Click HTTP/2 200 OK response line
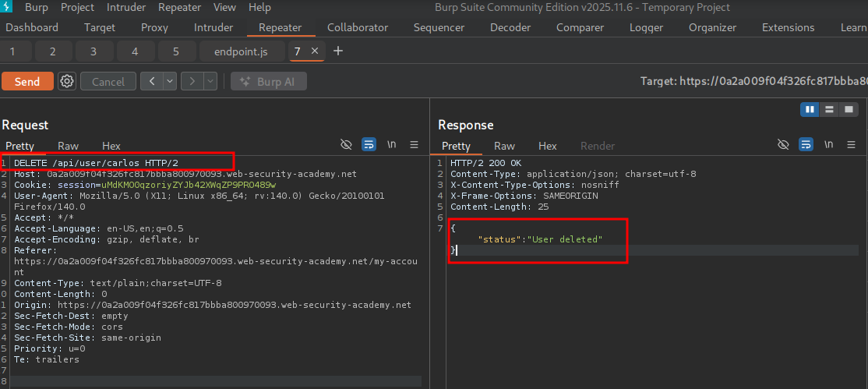The height and width of the screenshot is (389, 868). (x=486, y=163)
